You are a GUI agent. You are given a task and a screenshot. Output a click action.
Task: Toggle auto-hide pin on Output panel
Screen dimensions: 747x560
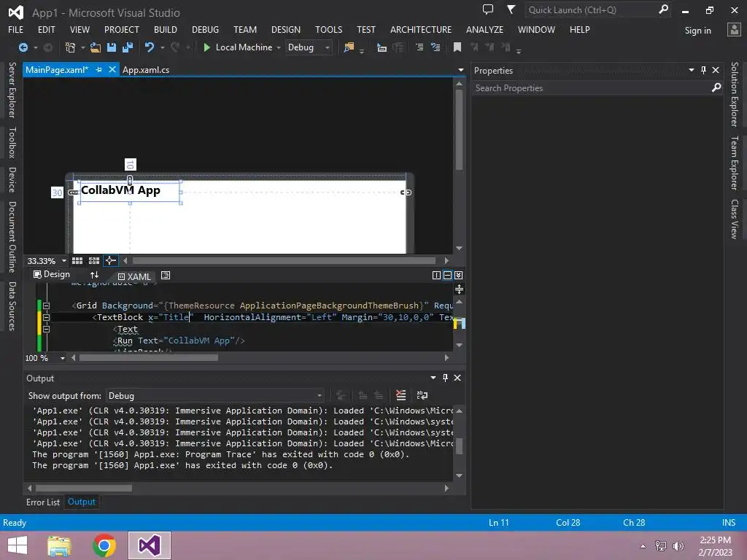click(446, 378)
